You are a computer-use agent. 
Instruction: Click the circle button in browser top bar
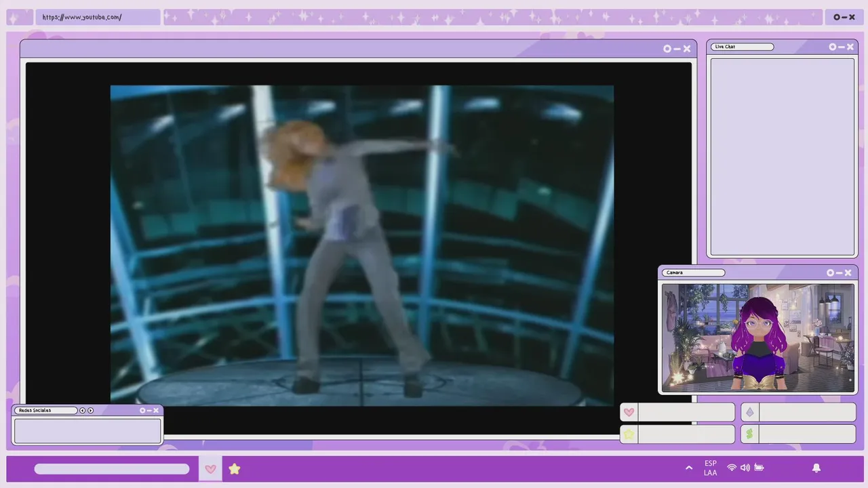[x=837, y=17]
